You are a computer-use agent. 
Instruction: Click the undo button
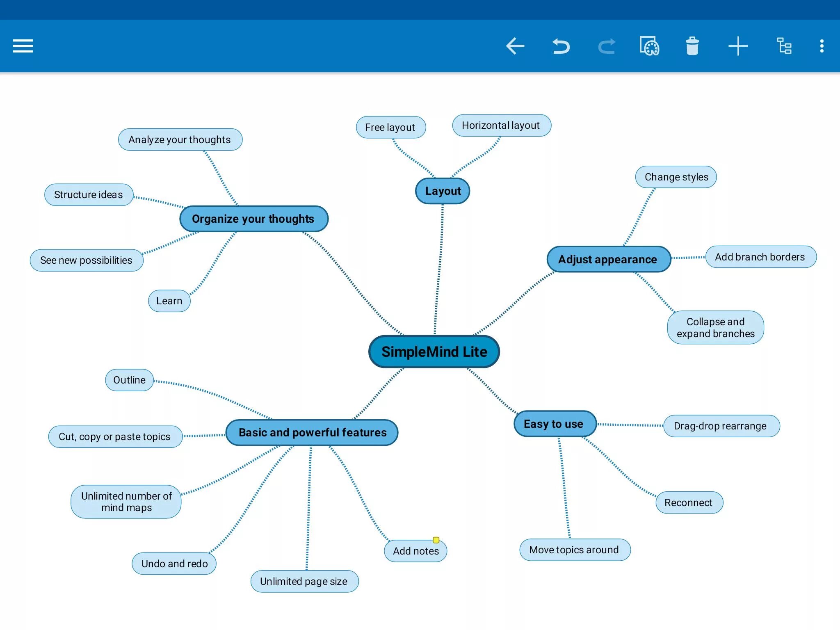coord(560,45)
